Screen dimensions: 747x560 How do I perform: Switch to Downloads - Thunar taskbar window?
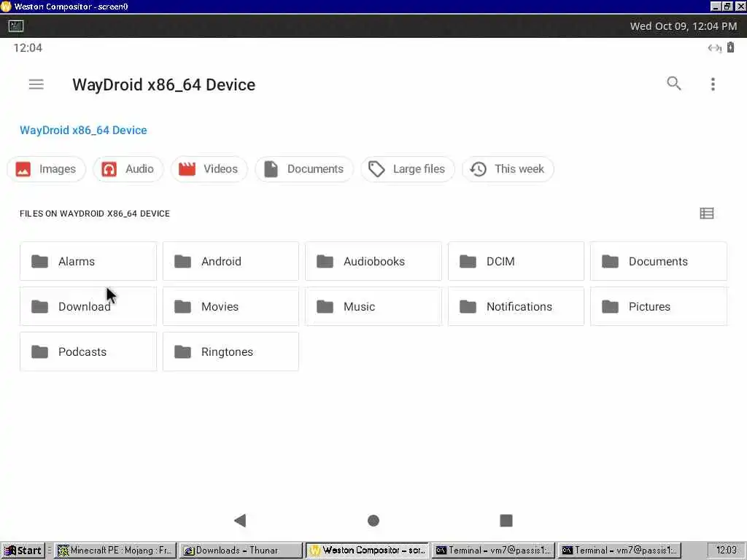pyautogui.click(x=241, y=551)
